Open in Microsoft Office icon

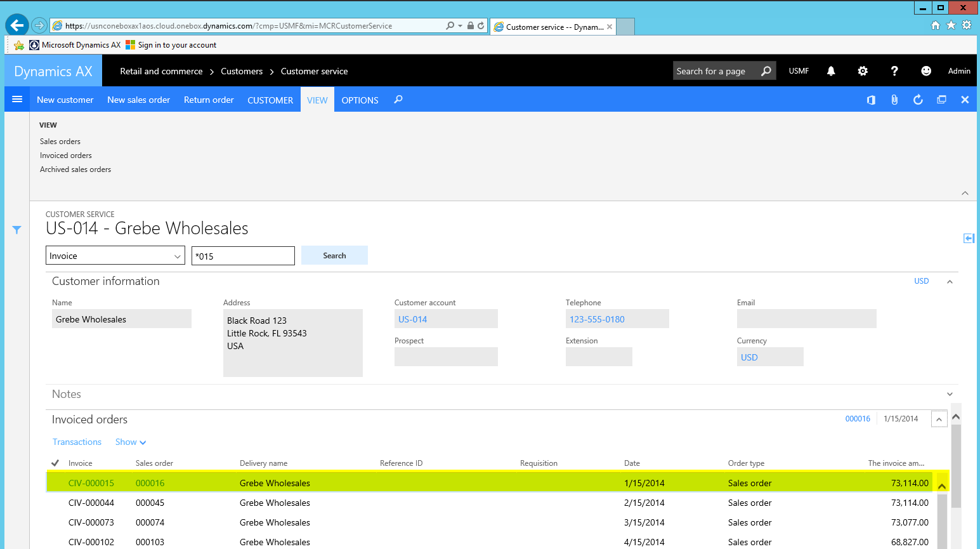(871, 100)
